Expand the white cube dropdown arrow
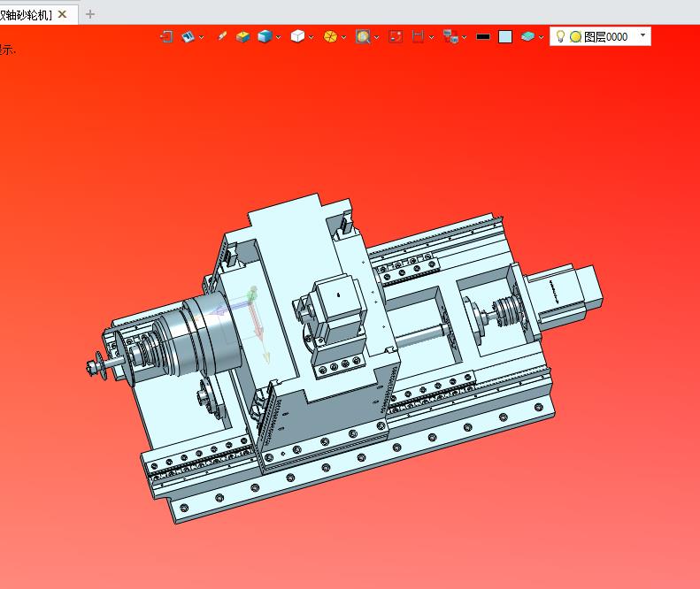 click(x=311, y=37)
